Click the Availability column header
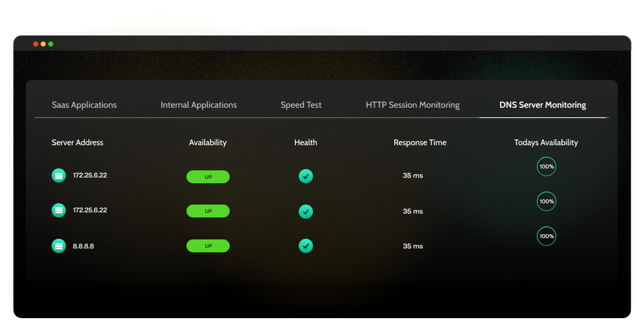This screenshot has height=322, width=644. [208, 143]
